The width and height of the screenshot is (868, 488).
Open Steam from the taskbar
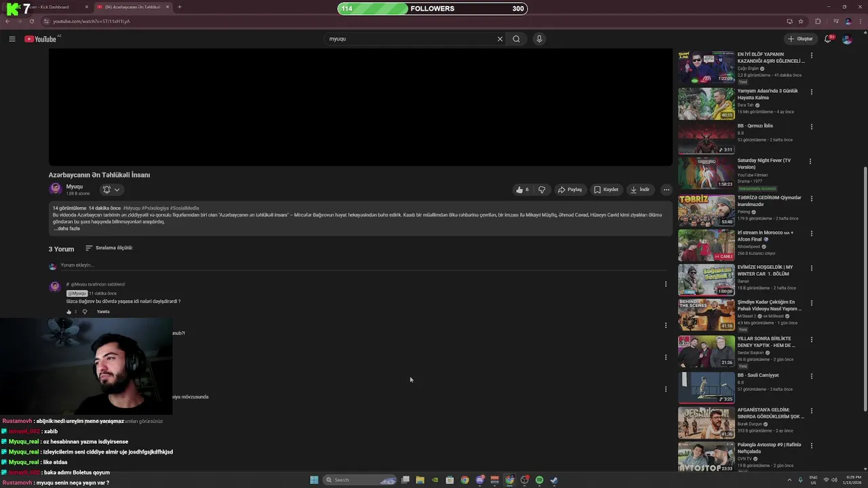pos(554,480)
